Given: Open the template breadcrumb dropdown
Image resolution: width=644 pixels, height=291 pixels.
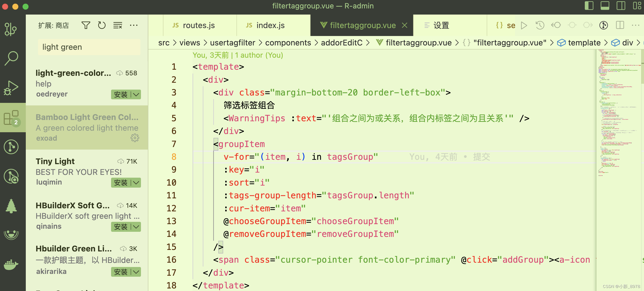Looking at the screenshot, I should [585, 43].
